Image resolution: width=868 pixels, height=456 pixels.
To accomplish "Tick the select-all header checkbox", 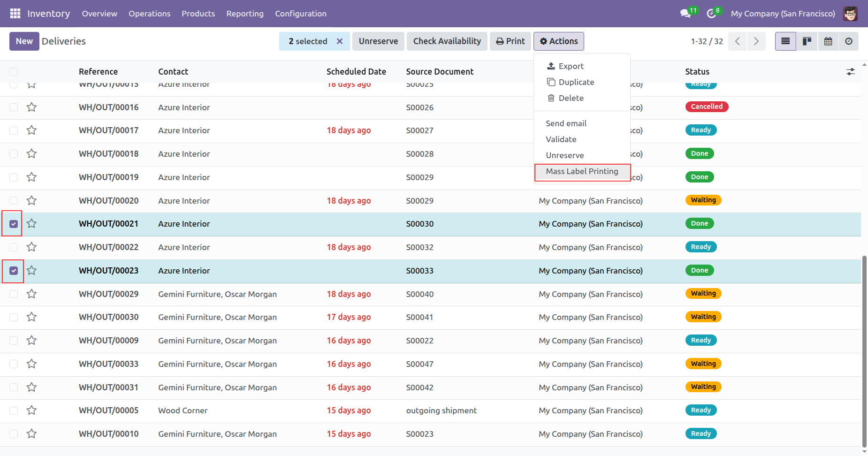I will (x=14, y=72).
